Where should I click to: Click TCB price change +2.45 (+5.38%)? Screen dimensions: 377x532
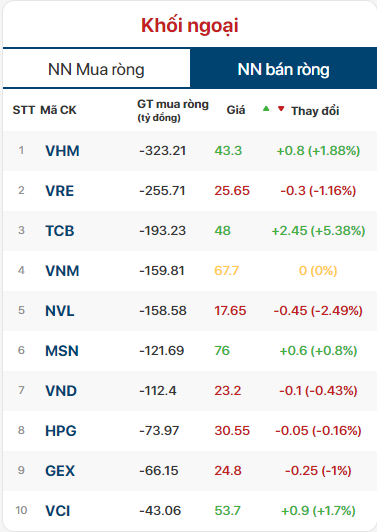point(318,231)
